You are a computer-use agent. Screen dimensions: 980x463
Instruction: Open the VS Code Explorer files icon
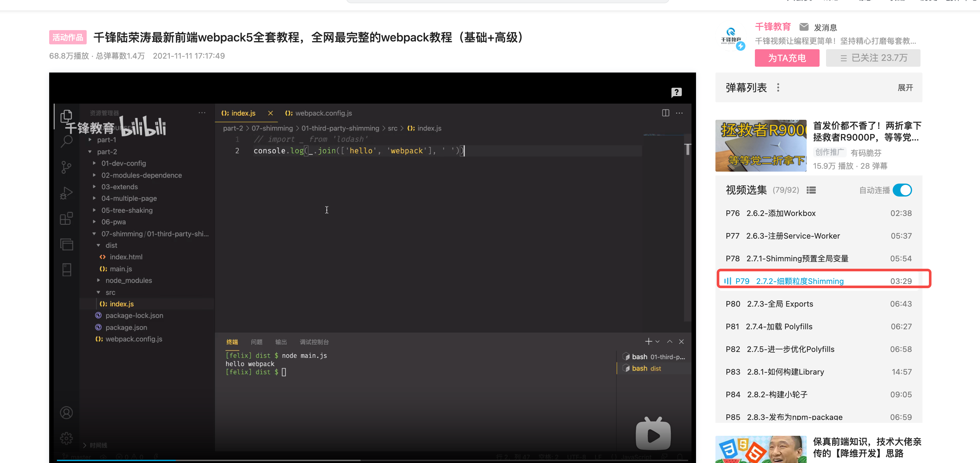[x=67, y=116]
